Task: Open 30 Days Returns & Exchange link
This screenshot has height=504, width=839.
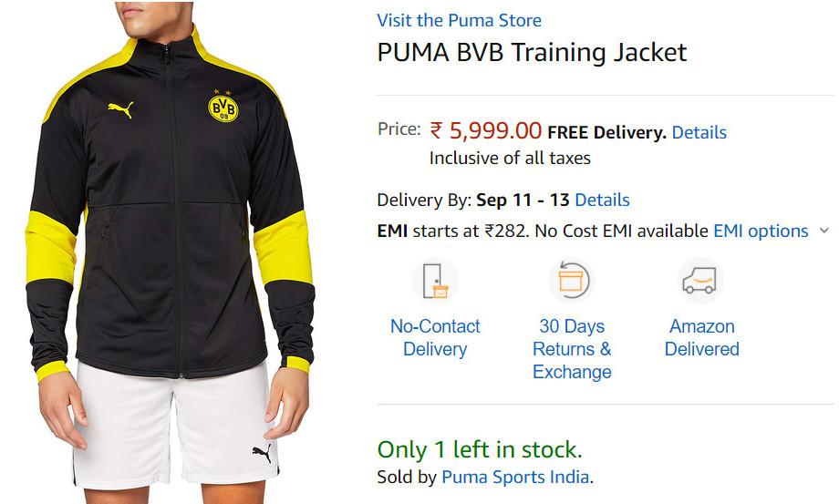Action: click(572, 348)
